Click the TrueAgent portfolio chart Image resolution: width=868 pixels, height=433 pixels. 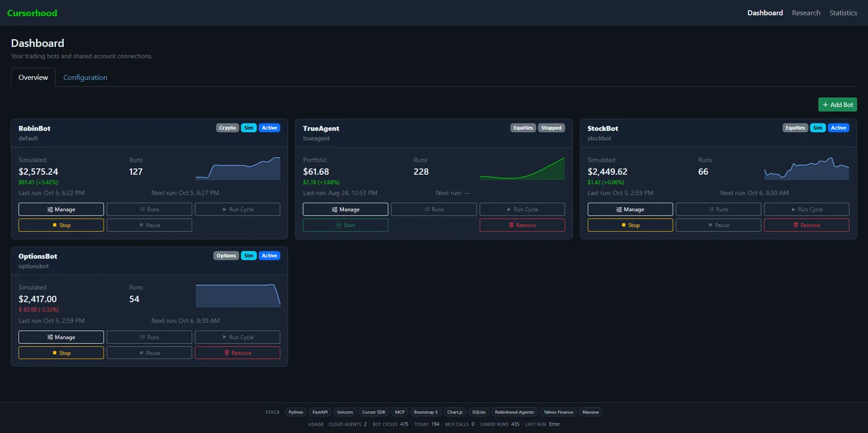click(523, 168)
